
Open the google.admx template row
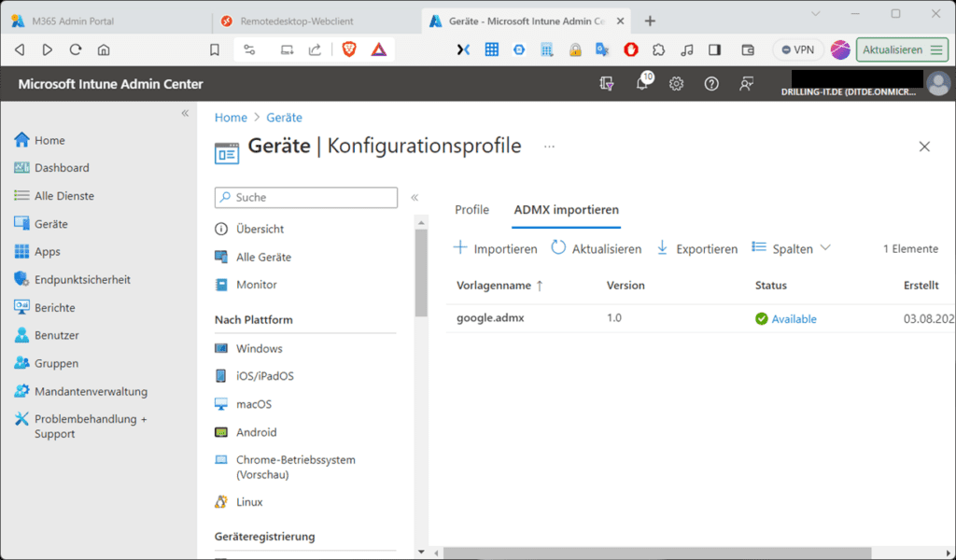click(490, 318)
